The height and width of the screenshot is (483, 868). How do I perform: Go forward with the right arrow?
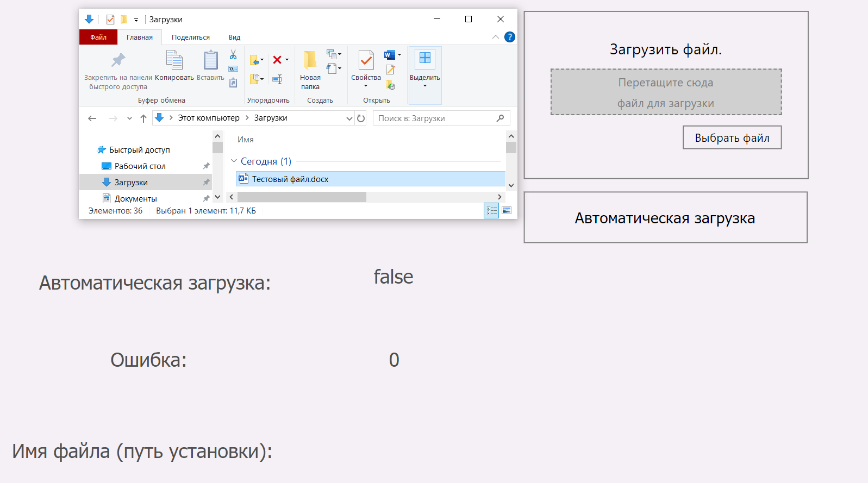(x=113, y=118)
